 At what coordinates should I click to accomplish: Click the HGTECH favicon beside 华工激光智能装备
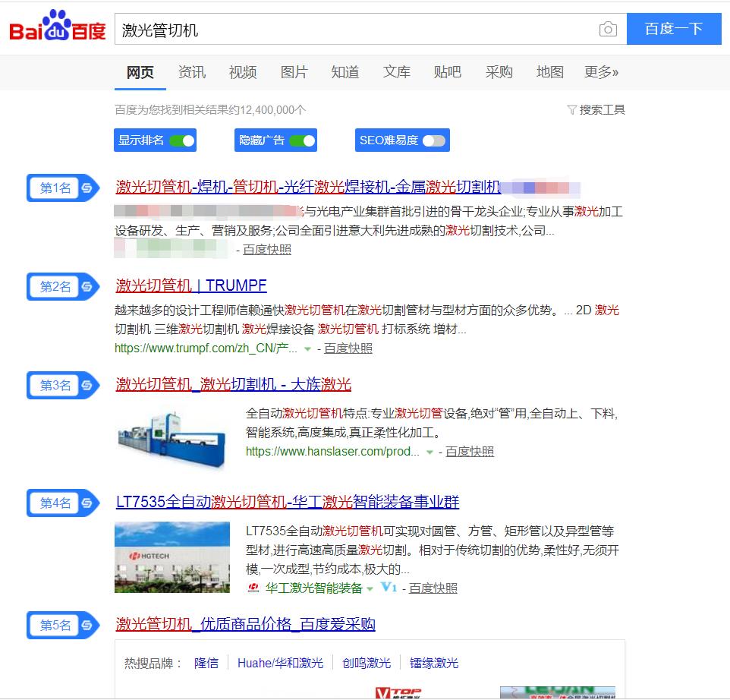(253, 588)
